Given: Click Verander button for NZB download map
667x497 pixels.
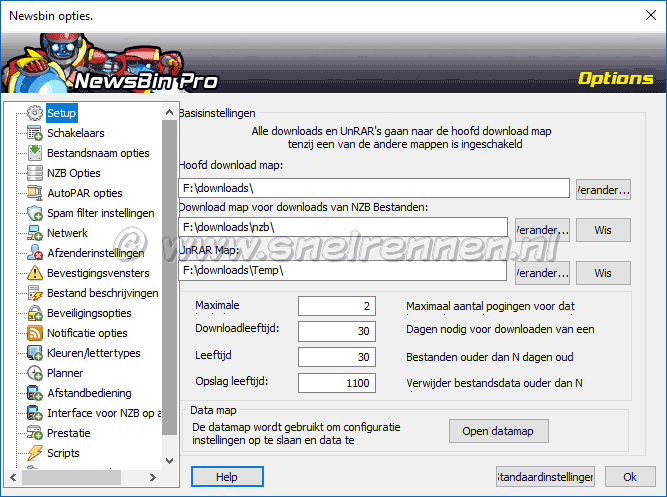Looking at the screenshot, I should 542,230.
